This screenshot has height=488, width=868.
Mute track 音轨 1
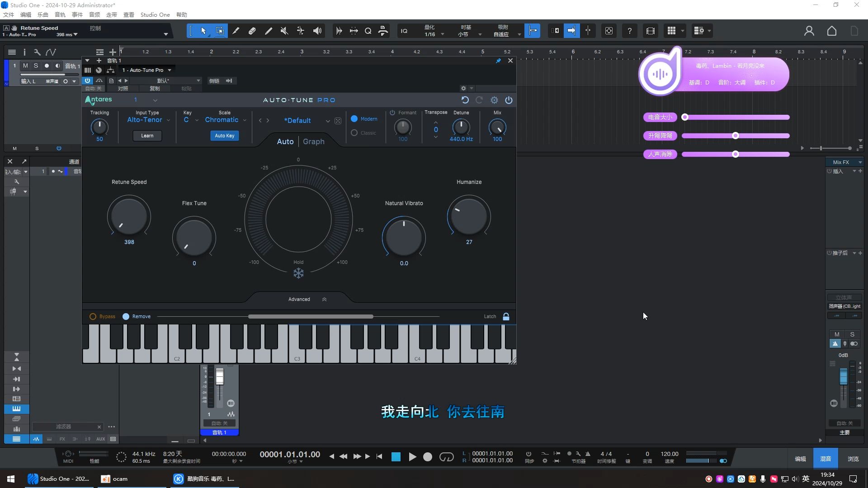click(25, 66)
